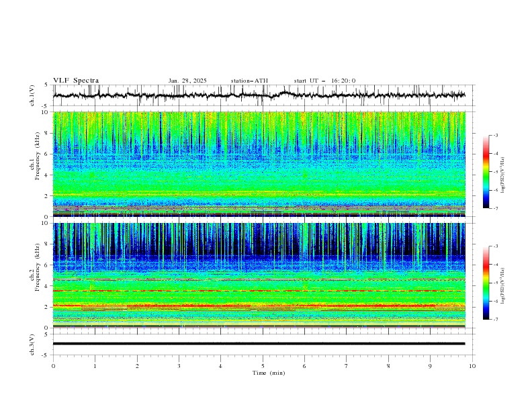Click the ch.2 "Frequency (kHz)" axis label

[x=37, y=267]
